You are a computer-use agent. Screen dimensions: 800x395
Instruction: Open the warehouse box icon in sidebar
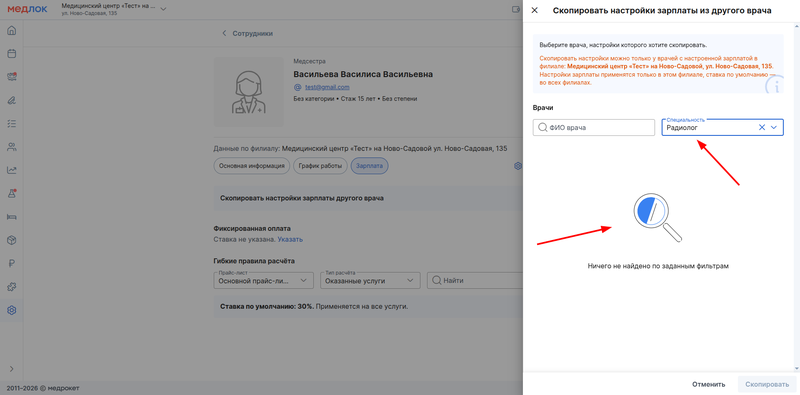point(12,240)
